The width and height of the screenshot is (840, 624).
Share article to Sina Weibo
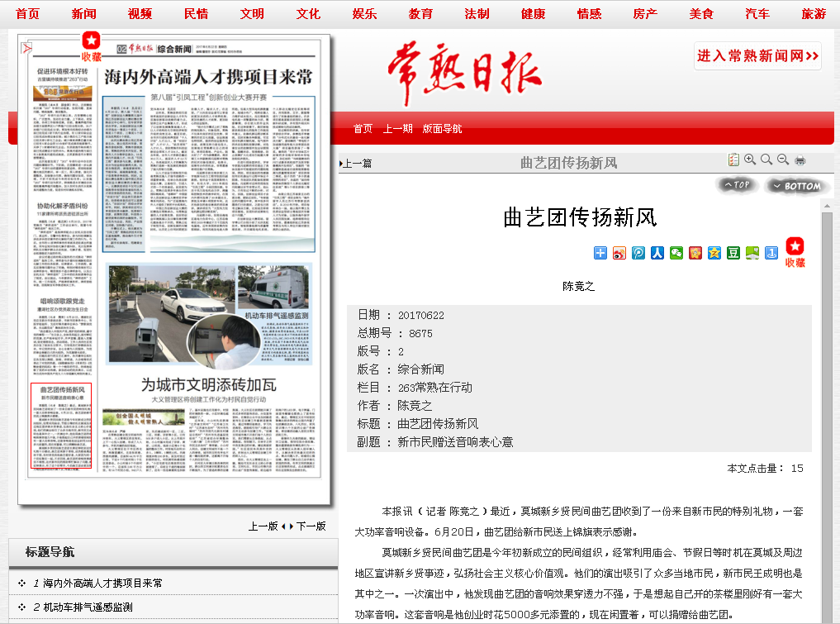coord(619,253)
